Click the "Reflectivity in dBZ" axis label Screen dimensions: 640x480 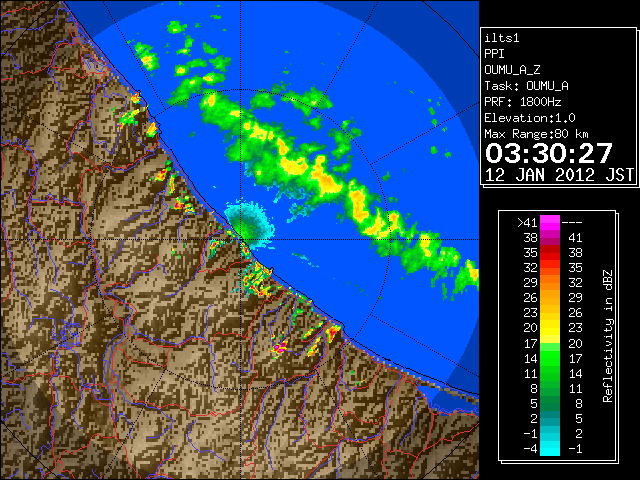pos(608,336)
